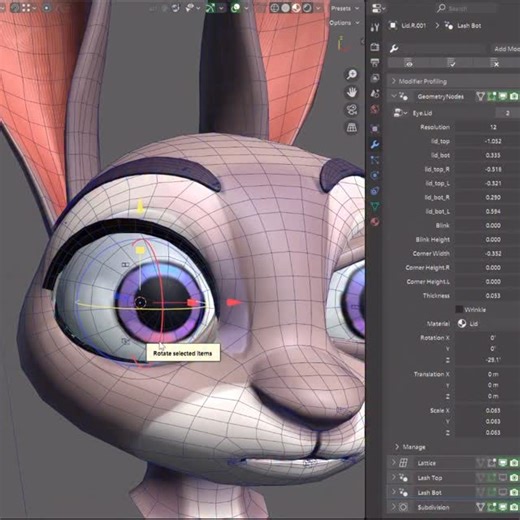The height and width of the screenshot is (520, 520).
Task: Toggle GeometryNodes viewport display monitor icon
Action: coord(503,97)
